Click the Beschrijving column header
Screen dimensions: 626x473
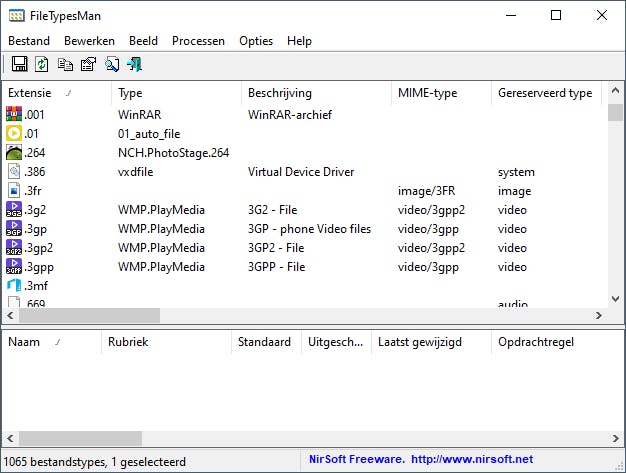[280, 93]
